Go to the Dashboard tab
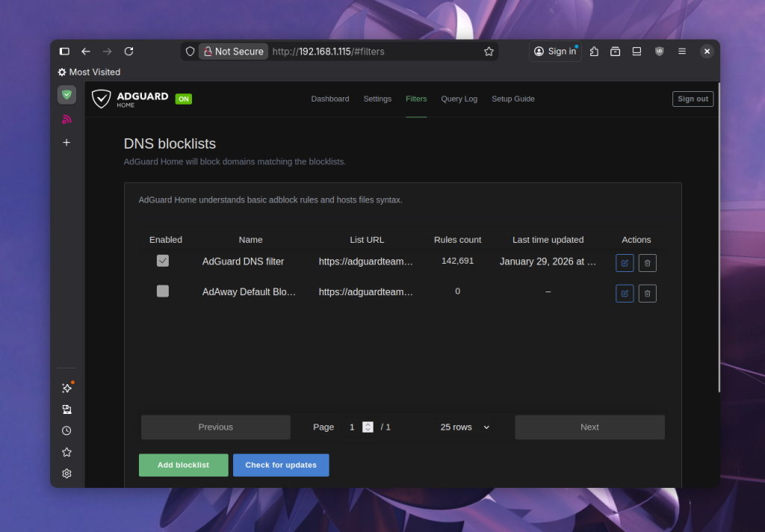Image resolution: width=765 pixels, height=532 pixels. pos(330,99)
